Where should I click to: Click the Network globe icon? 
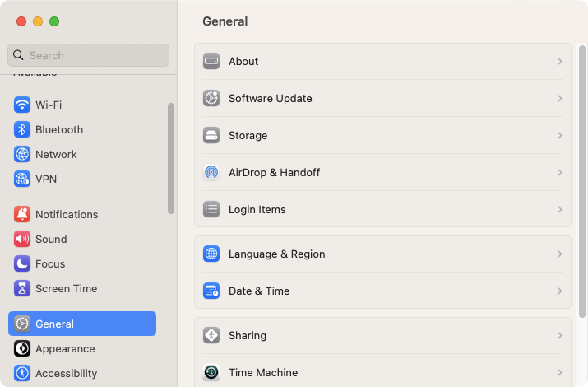[22, 154]
